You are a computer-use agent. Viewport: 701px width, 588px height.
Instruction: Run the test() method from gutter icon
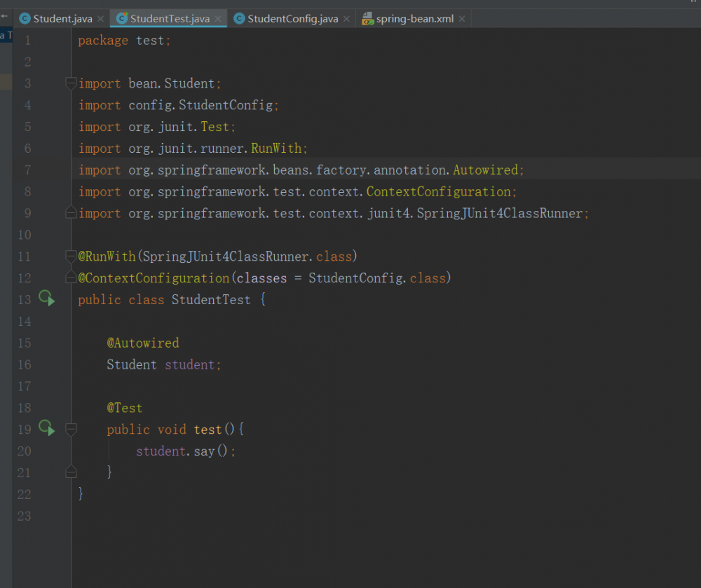click(46, 428)
